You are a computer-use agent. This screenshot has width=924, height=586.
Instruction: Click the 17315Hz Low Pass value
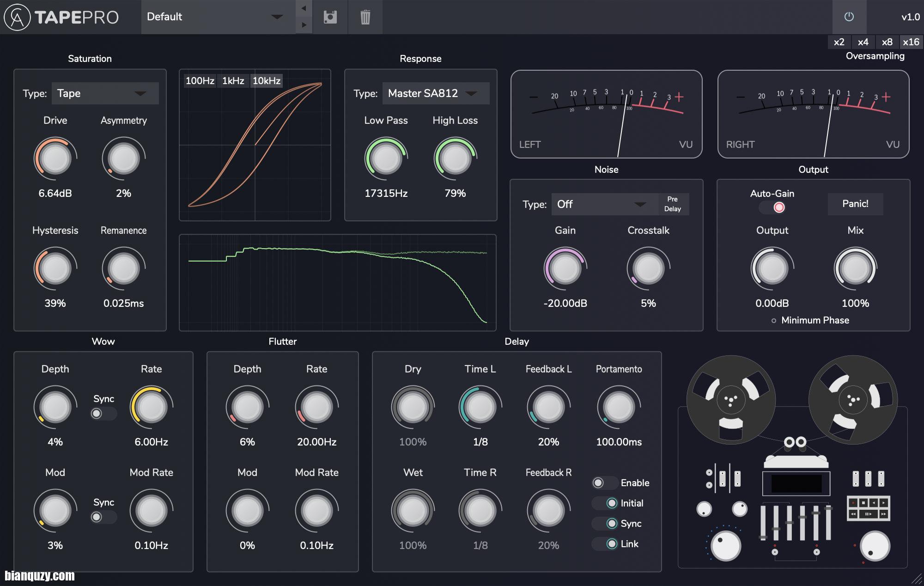(x=386, y=193)
